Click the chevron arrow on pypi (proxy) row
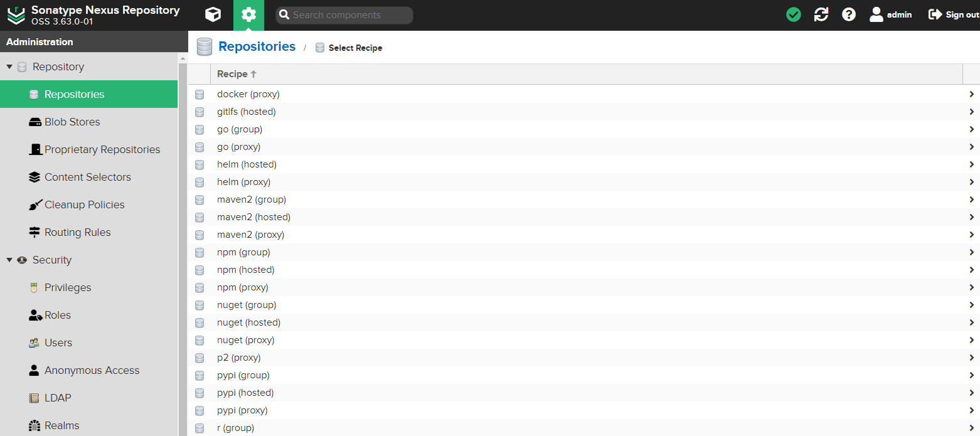The width and height of the screenshot is (980, 436). (971, 410)
